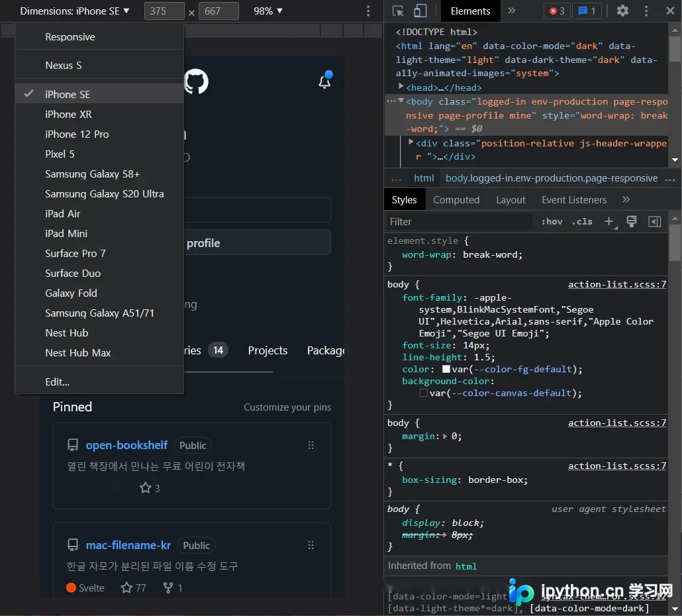The image size is (682, 616).
Task: Click the red errors count badge
Action: point(557,11)
